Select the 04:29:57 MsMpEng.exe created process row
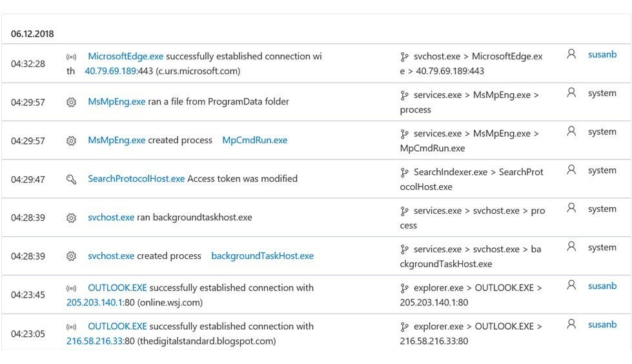Viewport: 632px width, 364px height. tap(316, 141)
